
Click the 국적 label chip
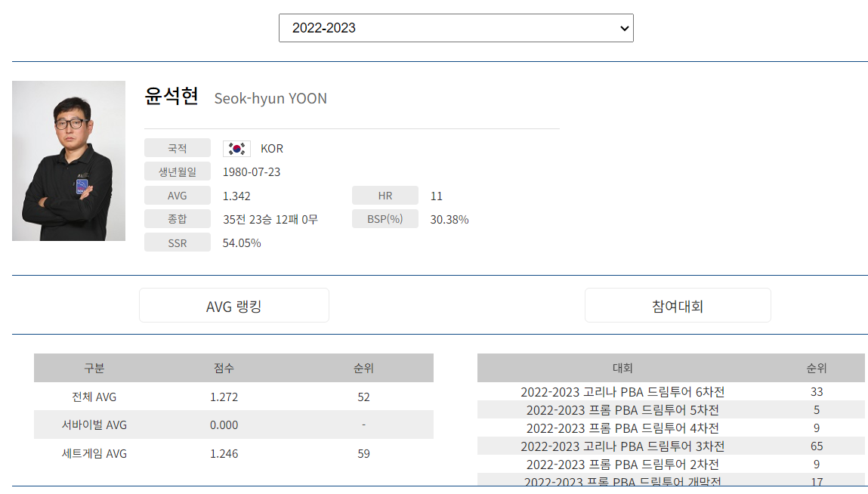[178, 147]
